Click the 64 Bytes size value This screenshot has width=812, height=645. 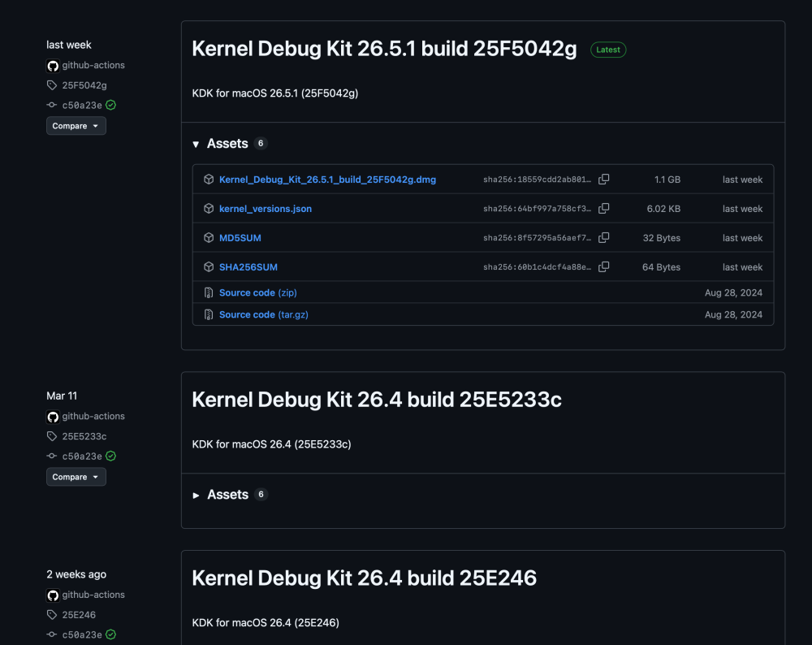[x=661, y=266]
